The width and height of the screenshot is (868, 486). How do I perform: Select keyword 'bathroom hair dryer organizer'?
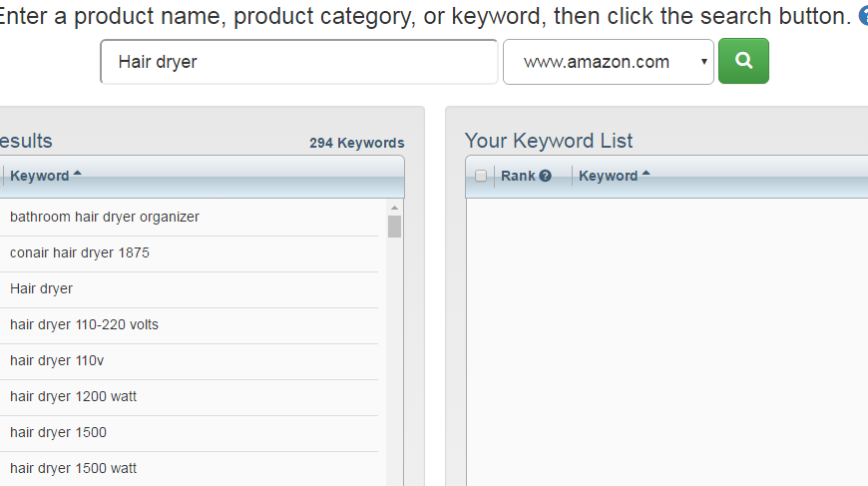105,217
